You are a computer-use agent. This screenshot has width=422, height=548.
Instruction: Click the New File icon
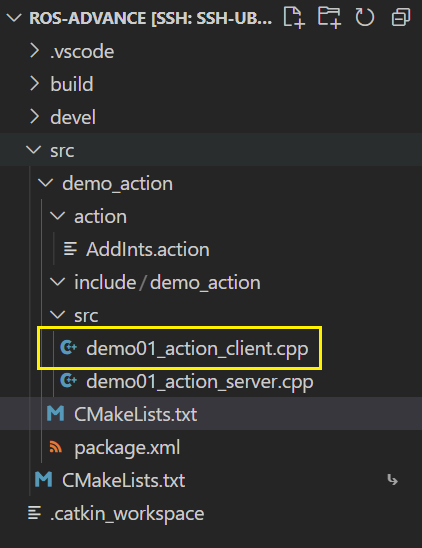coord(294,17)
